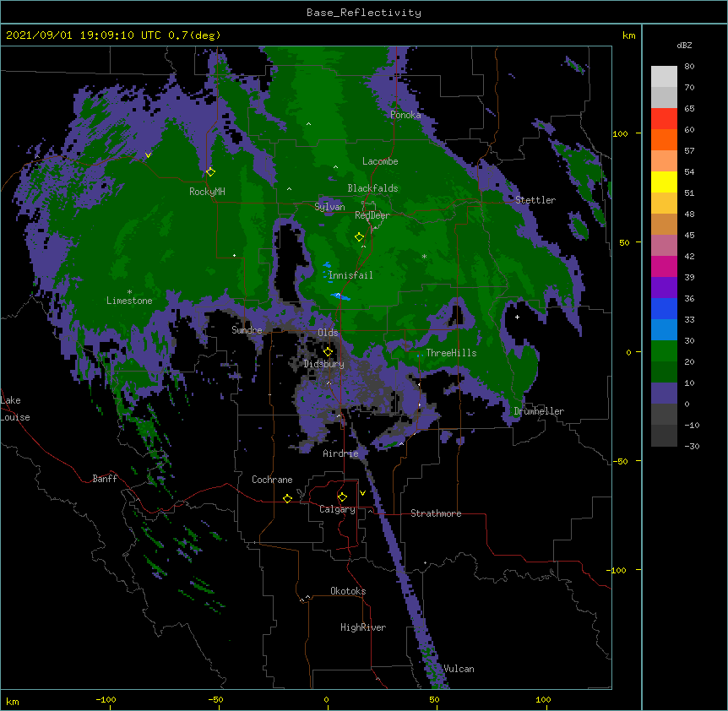The height and width of the screenshot is (711, 728).
Task: Click the Drumheller town label
Action: click(539, 411)
